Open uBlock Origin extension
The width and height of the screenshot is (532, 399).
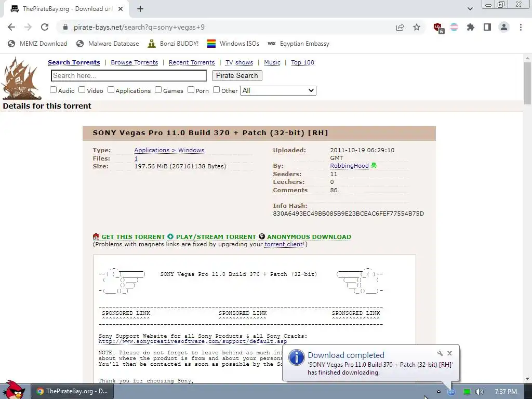click(x=438, y=28)
